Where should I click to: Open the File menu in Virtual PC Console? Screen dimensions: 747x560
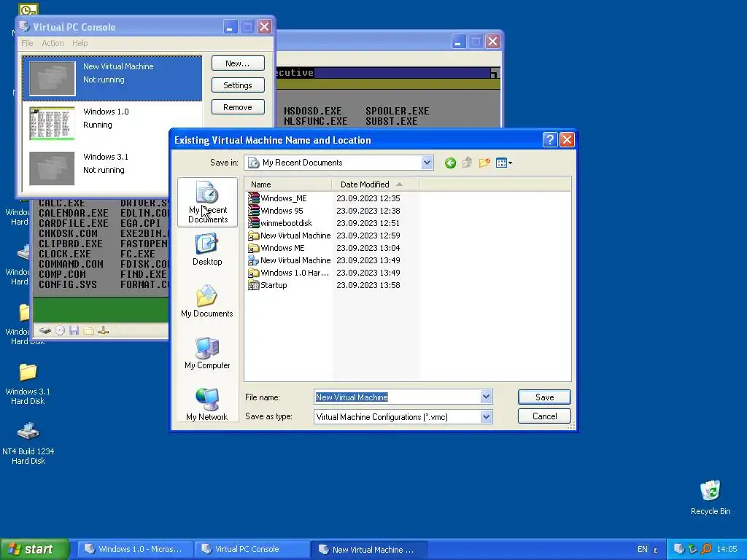point(27,43)
